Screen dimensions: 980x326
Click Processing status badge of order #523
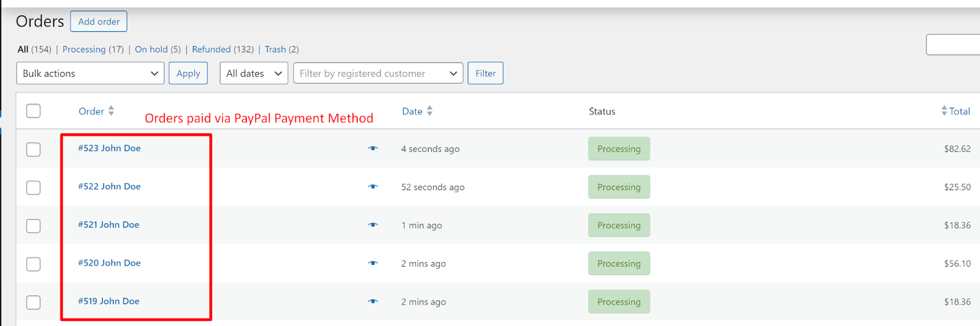[x=619, y=149]
